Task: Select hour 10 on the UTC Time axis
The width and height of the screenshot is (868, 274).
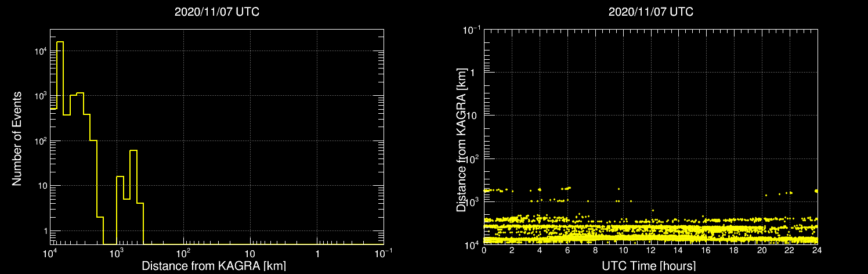Action: (x=623, y=251)
